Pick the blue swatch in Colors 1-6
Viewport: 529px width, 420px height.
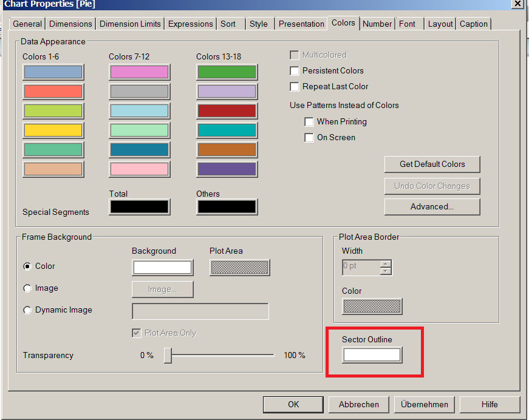coord(53,72)
